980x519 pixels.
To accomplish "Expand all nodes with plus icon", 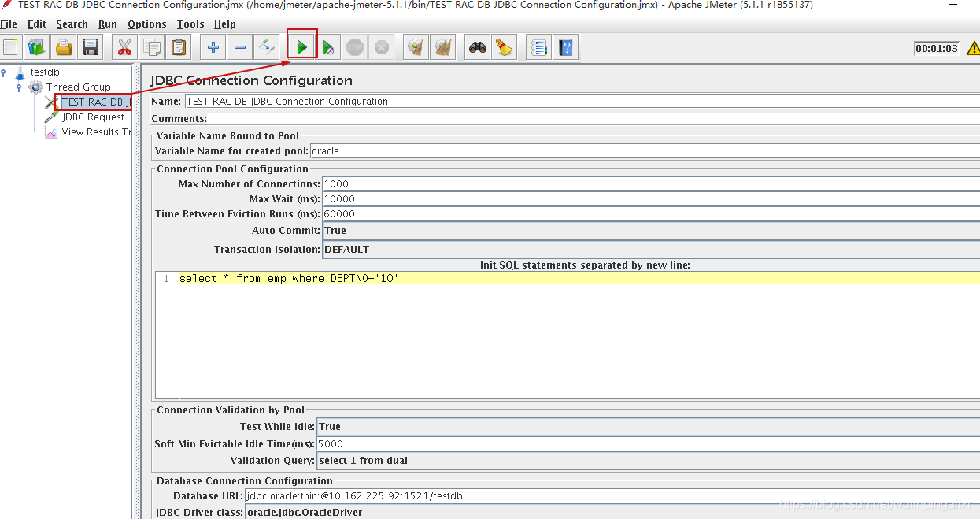I will (x=213, y=47).
